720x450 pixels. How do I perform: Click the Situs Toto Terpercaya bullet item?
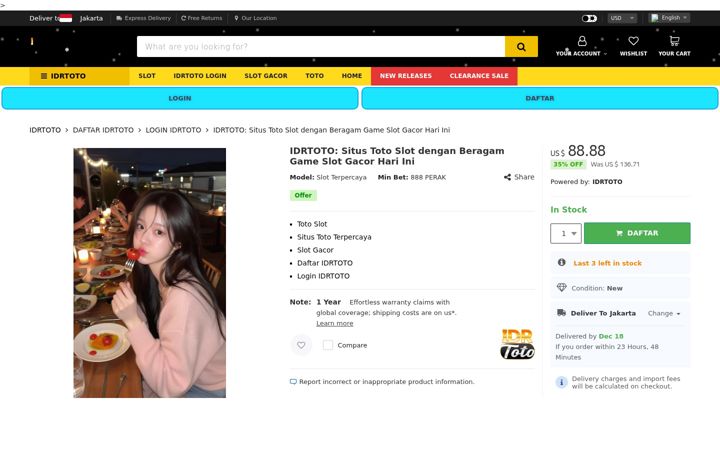click(x=334, y=237)
